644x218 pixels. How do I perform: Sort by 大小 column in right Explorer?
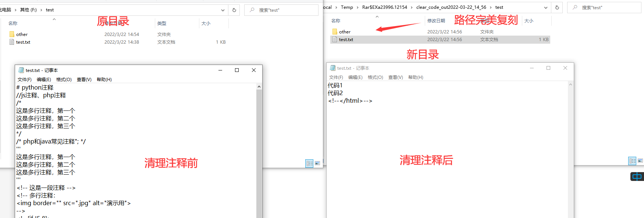click(529, 21)
